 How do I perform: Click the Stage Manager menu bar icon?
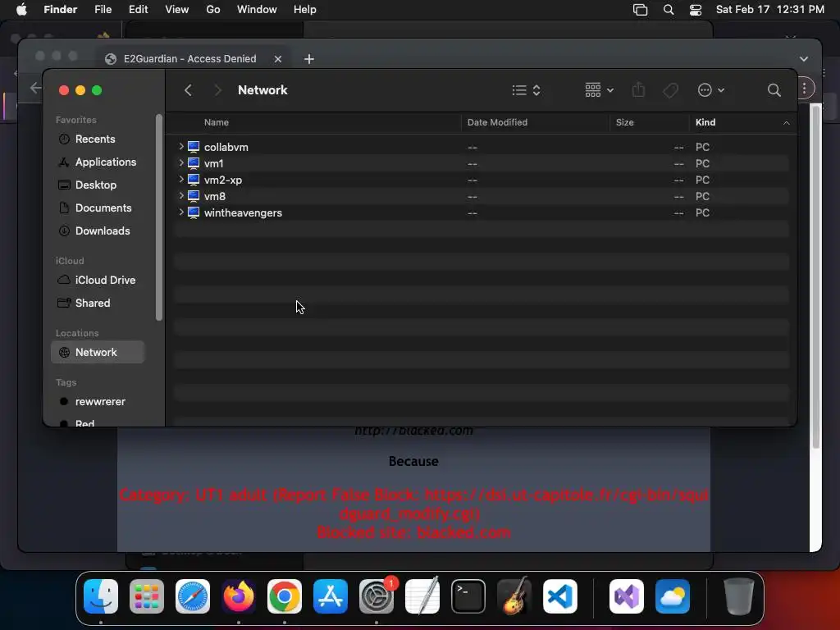[640, 10]
